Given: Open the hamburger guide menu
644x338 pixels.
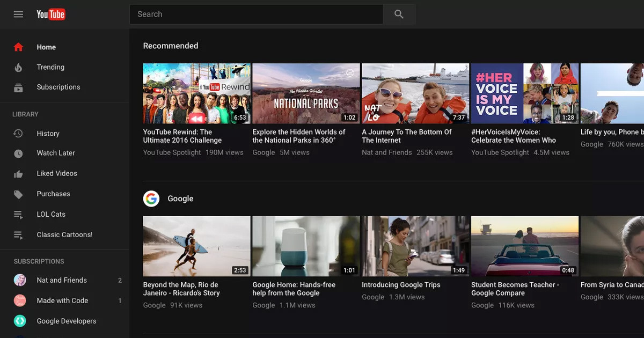Looking at the screenshot, I should (x=18, y=14).
